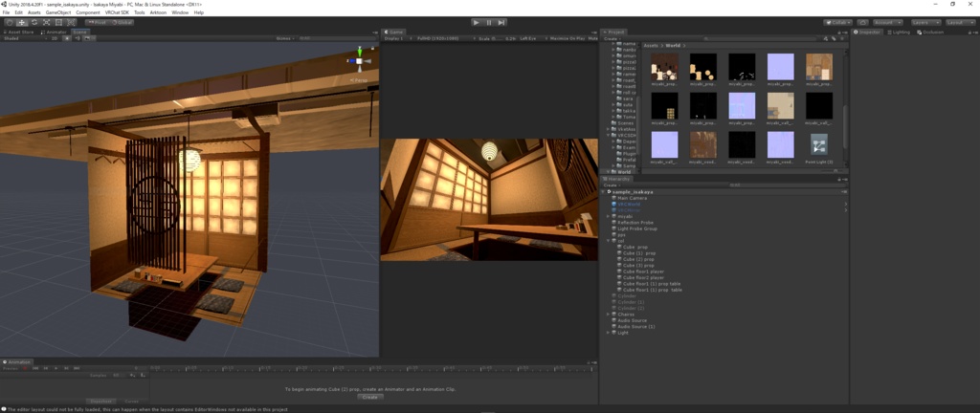Open the Layers dropdown
Screen dimensions: 980x413
coord(924,22)
